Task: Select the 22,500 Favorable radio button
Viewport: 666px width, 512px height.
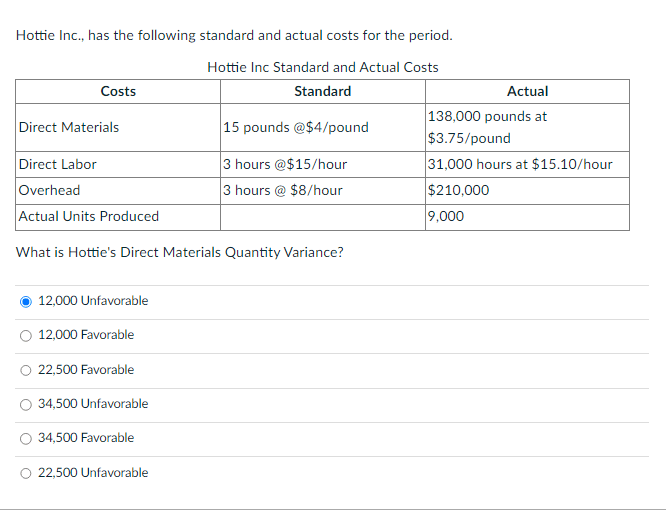Action: [x=26, y=371]
